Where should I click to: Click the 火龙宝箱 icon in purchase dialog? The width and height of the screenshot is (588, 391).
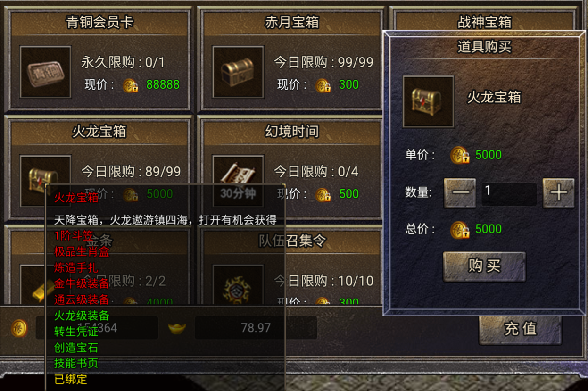(x=428, y=101)
